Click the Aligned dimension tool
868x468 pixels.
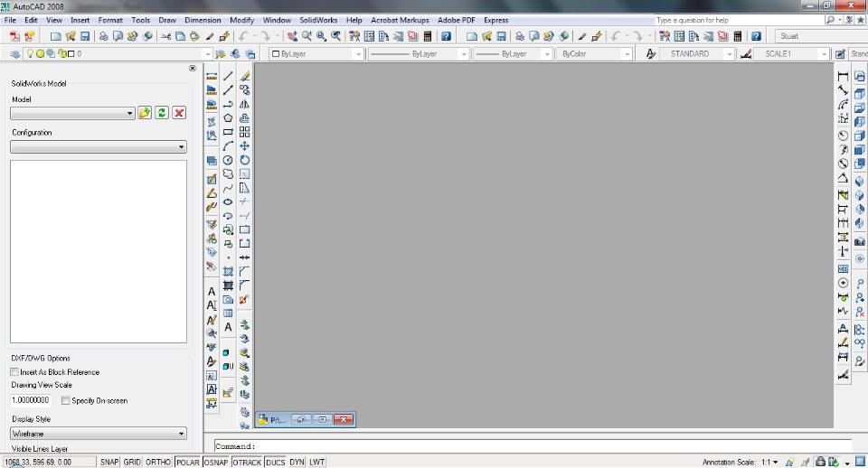point(843,89)
